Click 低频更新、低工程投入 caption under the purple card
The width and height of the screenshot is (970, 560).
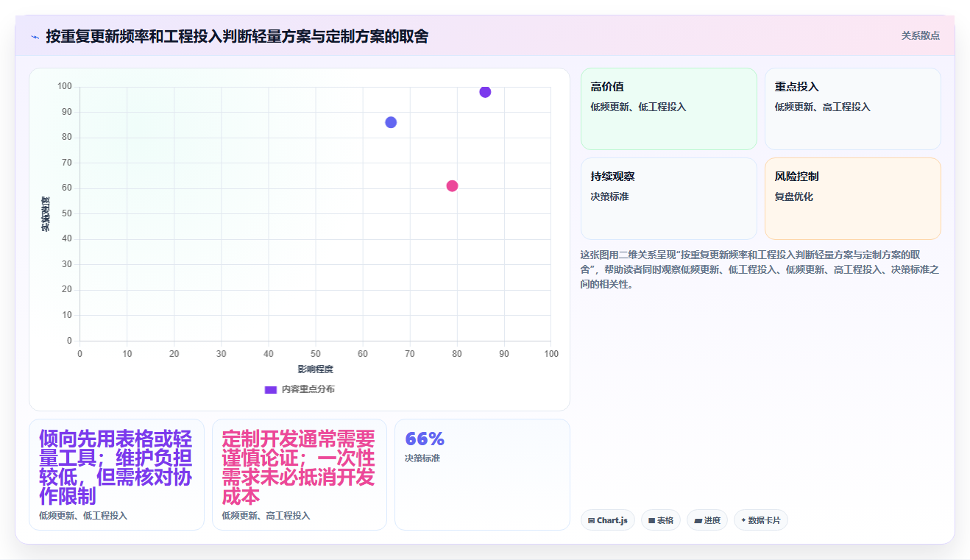pyautogui.click(x=83, y=516)
